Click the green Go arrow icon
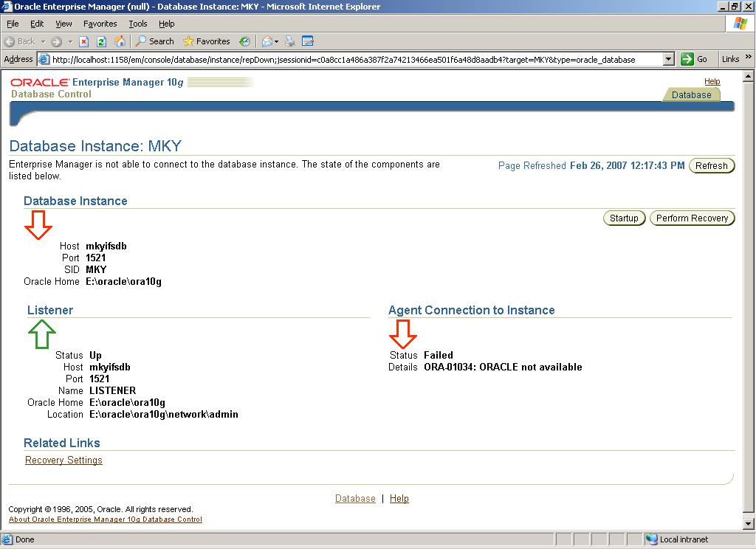The height and width of the screenshot is (549, 756). pyautogui.click(x=687, y=59)
